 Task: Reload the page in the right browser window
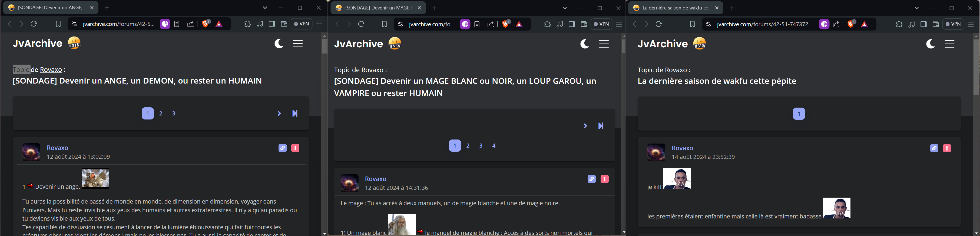pyautogui.click(x=659, y=24)
